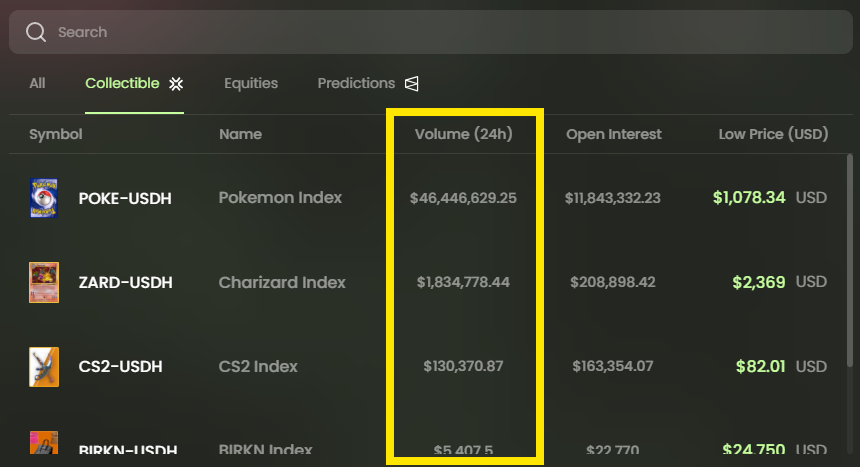Sort by Low Price (USD) column header
The width and height of the screenshot is (860, 467).
click(x=773, y=134)
